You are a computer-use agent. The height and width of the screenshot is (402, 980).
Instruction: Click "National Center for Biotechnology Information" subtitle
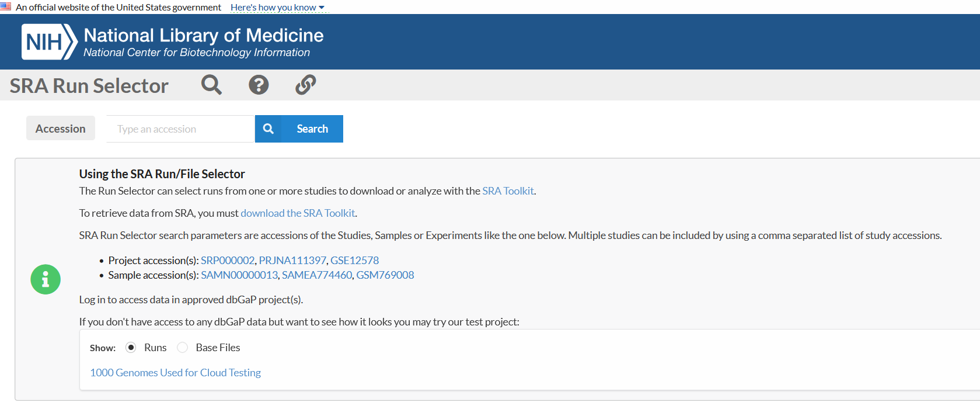point(197,53)
